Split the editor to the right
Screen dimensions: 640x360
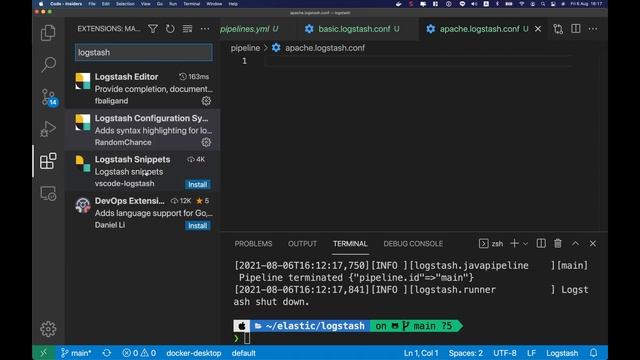click(x=576, y=29)
